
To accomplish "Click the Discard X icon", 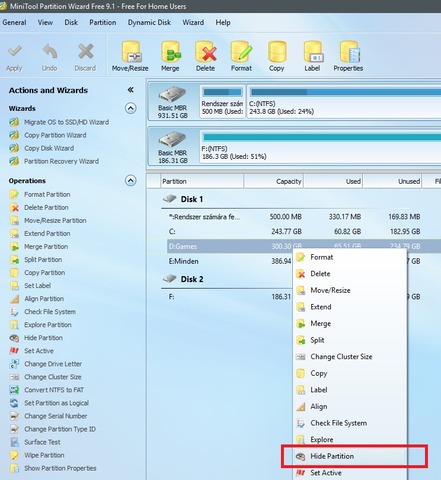I will click(x=85, y=51).
